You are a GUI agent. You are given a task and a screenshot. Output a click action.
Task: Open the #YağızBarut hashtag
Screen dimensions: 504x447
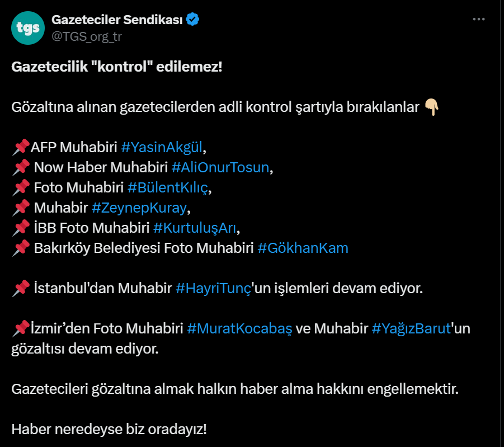click(x=411, y=328)
